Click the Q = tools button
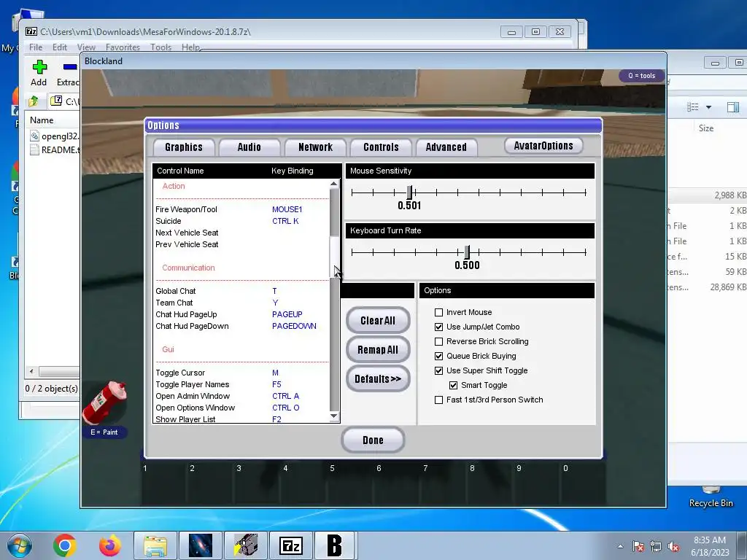 (641, 76)
